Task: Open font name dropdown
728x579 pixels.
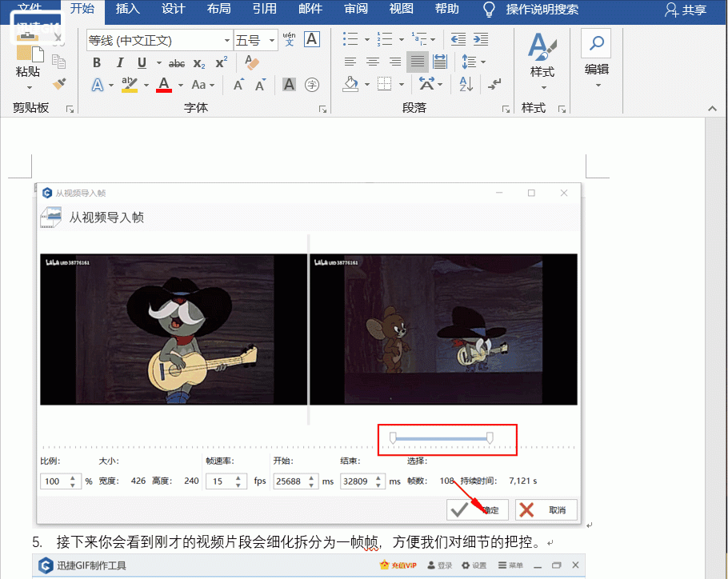Action: click(227, 40)
